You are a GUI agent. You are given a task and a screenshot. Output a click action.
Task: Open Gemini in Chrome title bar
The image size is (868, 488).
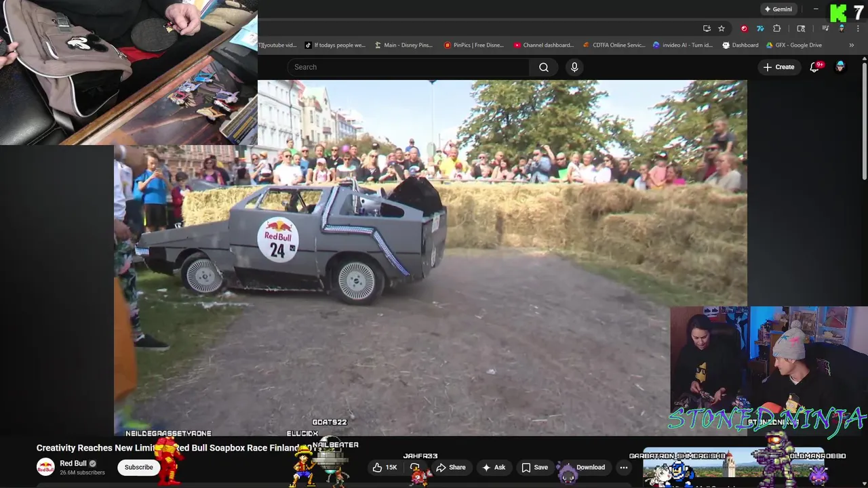pos(778,9)
